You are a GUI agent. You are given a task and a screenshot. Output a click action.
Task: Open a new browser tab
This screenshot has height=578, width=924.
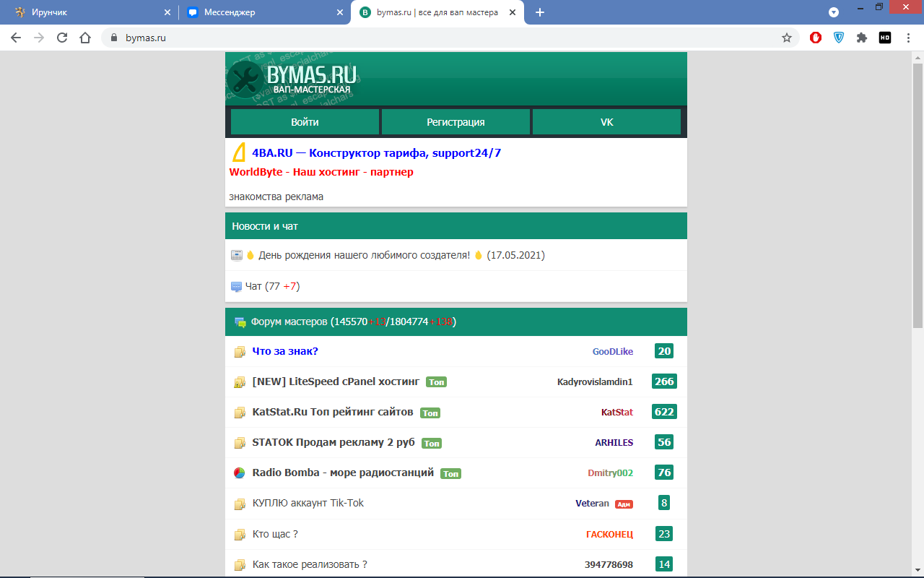pyautogui.click(x=540, y=12)
